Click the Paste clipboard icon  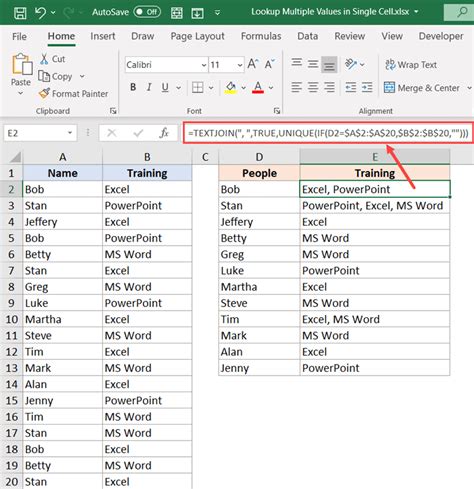[22, 64]
